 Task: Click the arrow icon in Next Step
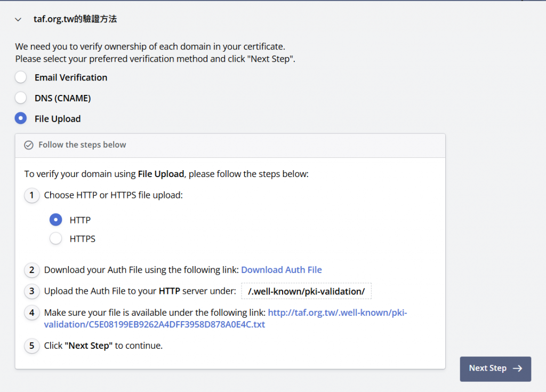(517, 369)
